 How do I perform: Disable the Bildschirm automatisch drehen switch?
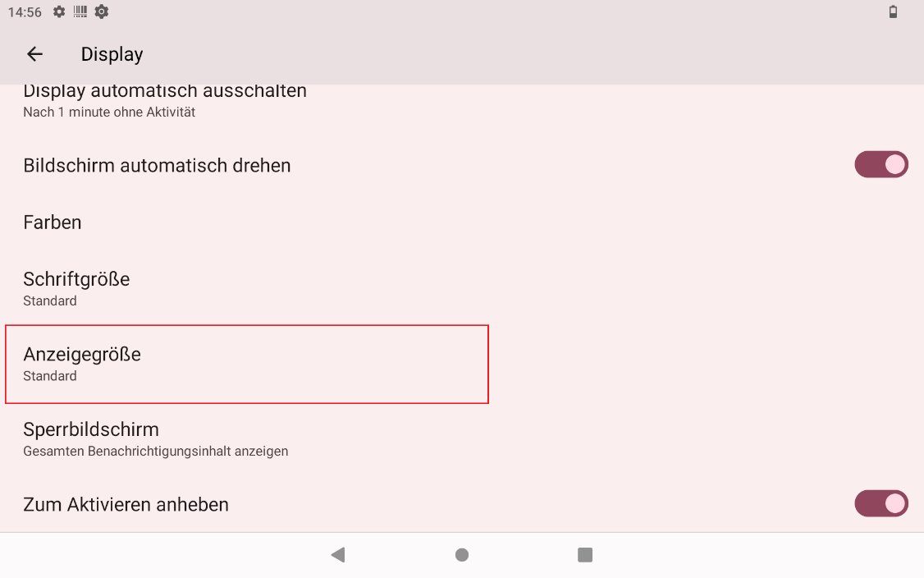[x=881, y=164]
